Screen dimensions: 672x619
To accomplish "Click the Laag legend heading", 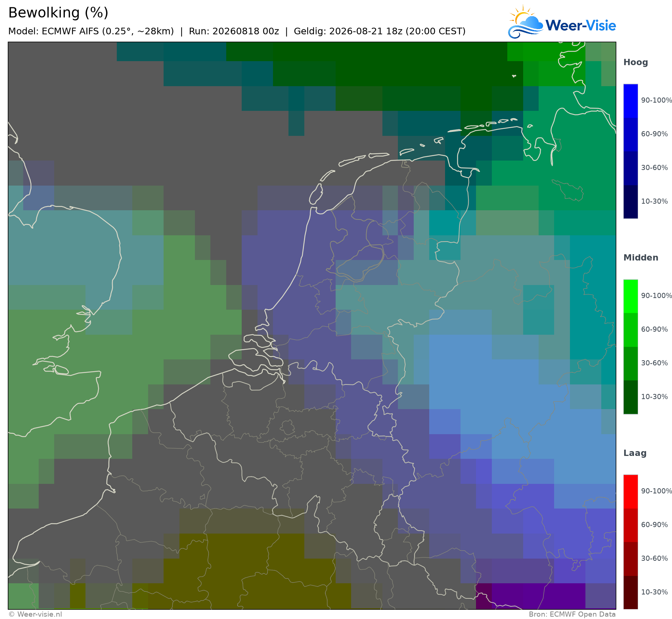I will [635, 453].
